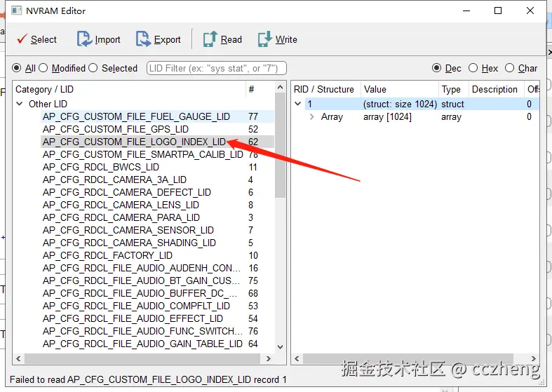552x392 pixels.
Task: Select AP_CFG_RDCL_BWCS_LID
Action: coord(101,167)
